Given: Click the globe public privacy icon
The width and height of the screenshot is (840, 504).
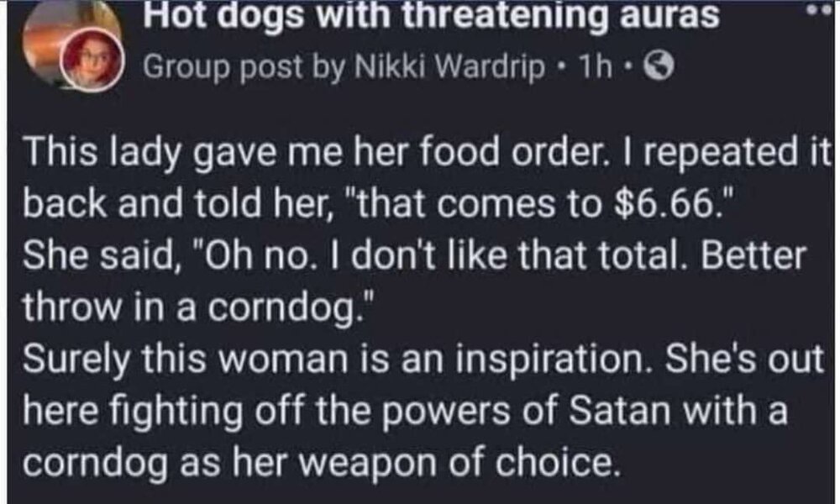Looking at the screenshot, I should (x=654, y=68).
